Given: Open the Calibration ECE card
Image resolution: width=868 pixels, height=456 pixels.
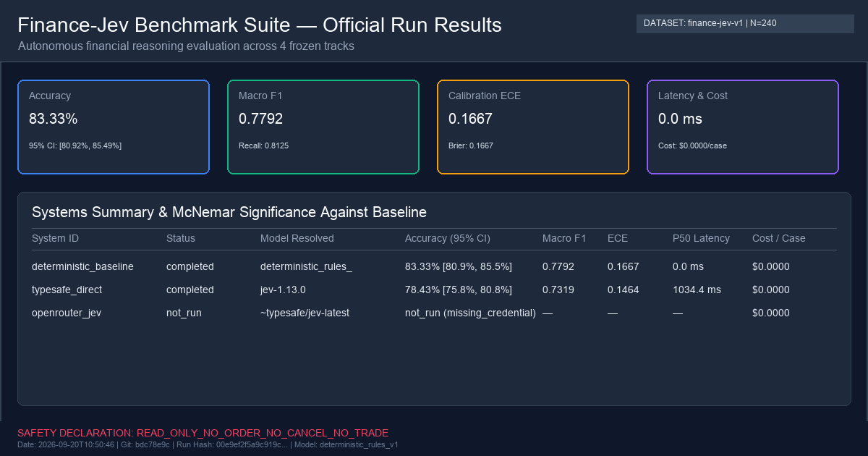Looking at the screenshot, I should point(533,127).
